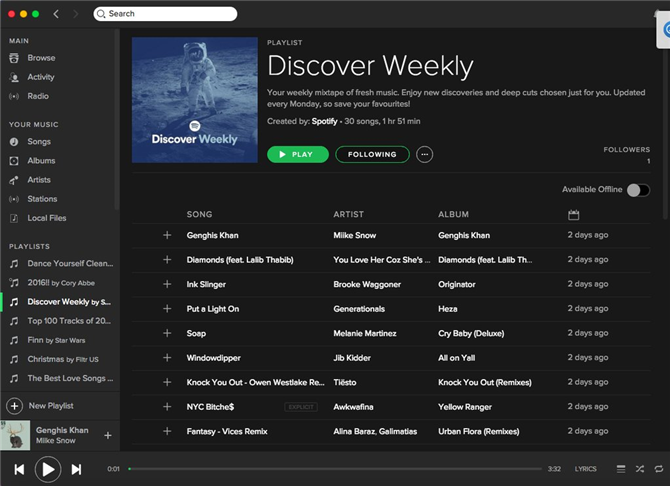
Task: Open the album Cry Baby (Deluxe)
Action: [471, 333]
